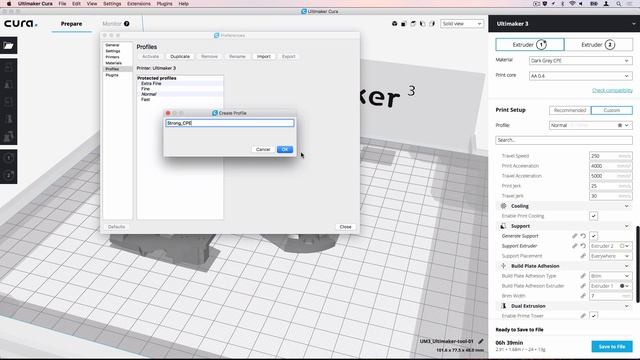This screenshot has height=360, width=640.
Task: Select the Mirror tool in left toolbar
Action: (9, 119)
